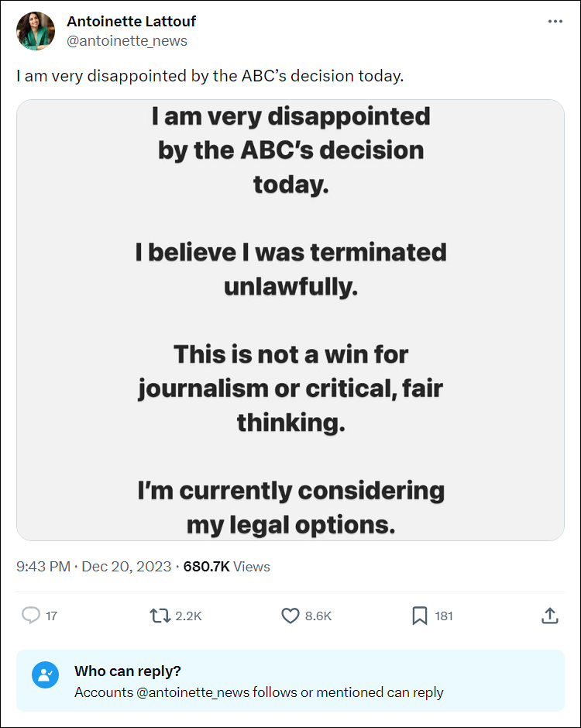Click the 8.6K likes count
Image resolution: width=581 pixels, height=728 pixels.
pos(318,616)
